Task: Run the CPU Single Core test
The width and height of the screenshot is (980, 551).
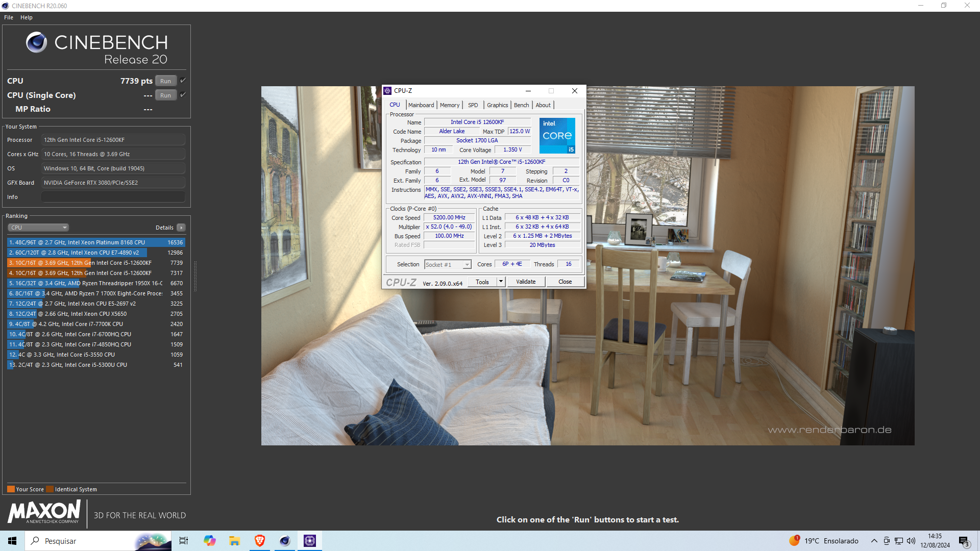Action: point(166,95)
